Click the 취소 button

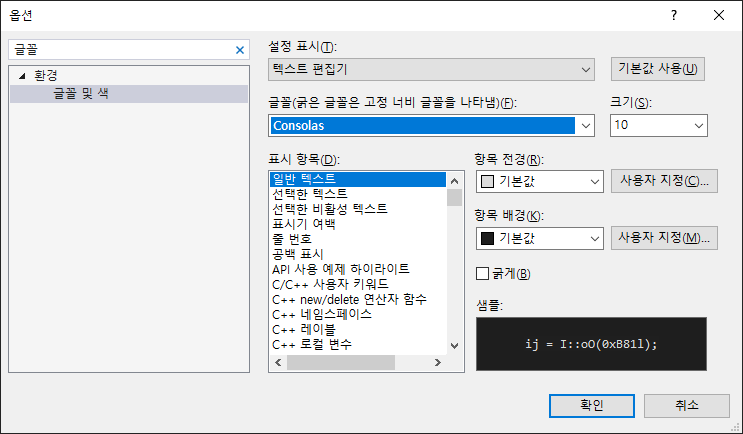[687, 406]
